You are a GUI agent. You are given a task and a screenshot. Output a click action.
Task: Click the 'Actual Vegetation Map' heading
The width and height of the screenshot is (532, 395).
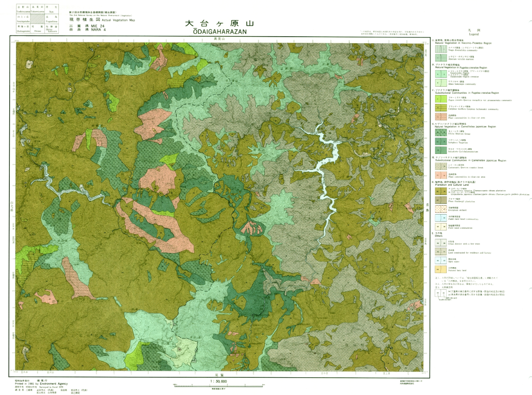click(x=119, y=20)
